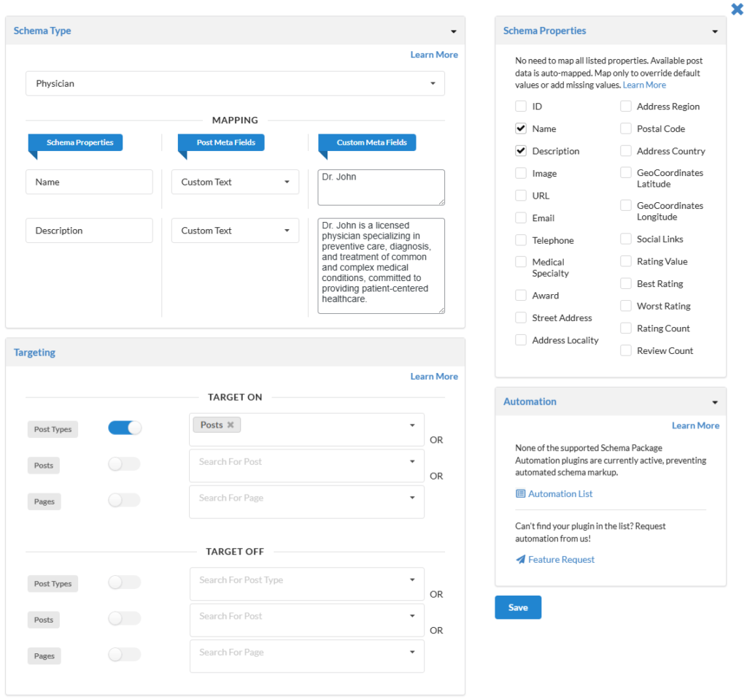Image resolution: width=747 pixels, height=700 pixels.
Task: Uncheck the Description property checkbox
Action: click(521, 151)
